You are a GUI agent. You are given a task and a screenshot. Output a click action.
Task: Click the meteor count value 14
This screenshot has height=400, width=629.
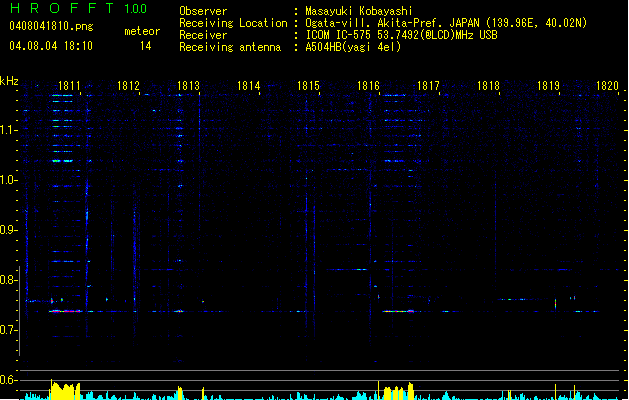(146, 46)
